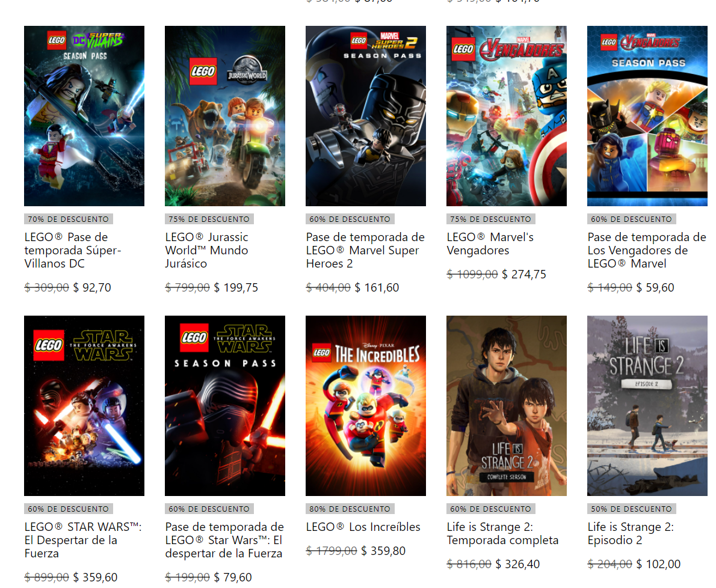Open LEGO DC Super-Villains Season Pass cover
716x588 pixels.
point(84,116)
